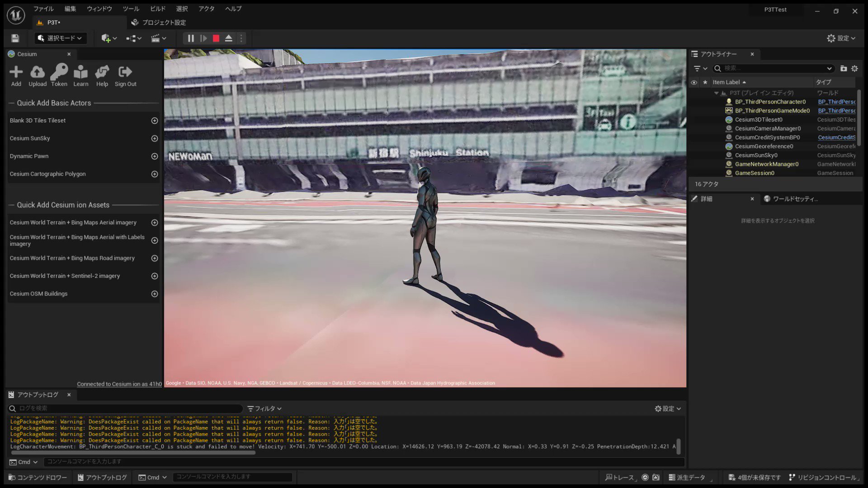
Task: Toggle the outliner pinned star column
Action: [705, 82]
